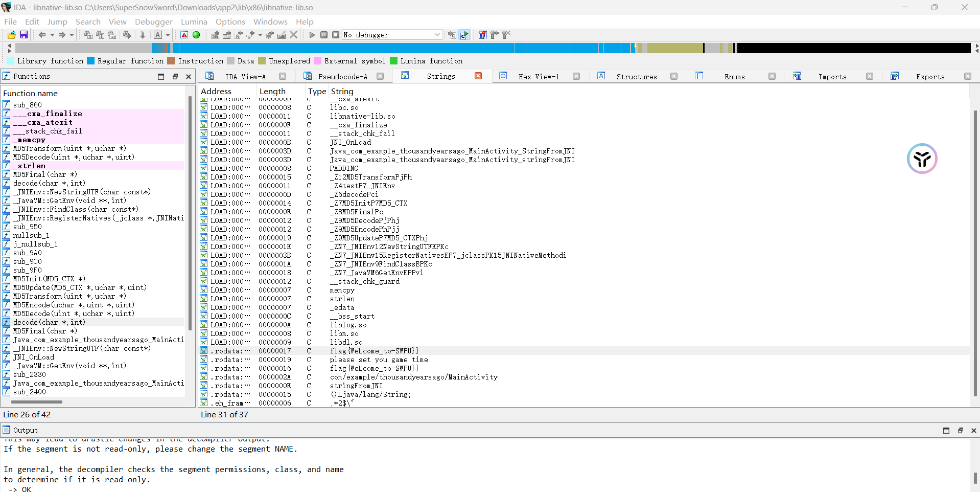Click the pause process button

coord(324,35)
